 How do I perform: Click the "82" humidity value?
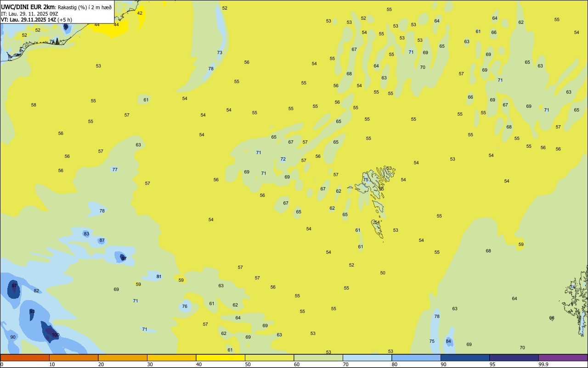36,291
